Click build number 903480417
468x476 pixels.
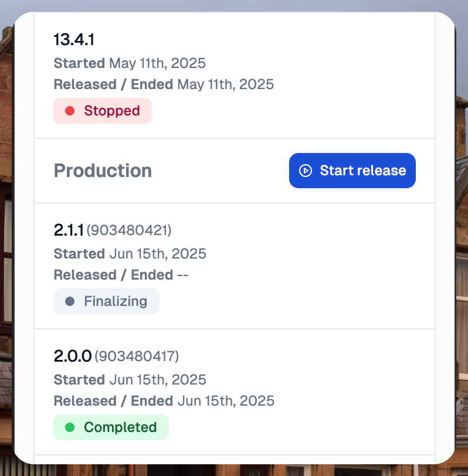[137, 356]
